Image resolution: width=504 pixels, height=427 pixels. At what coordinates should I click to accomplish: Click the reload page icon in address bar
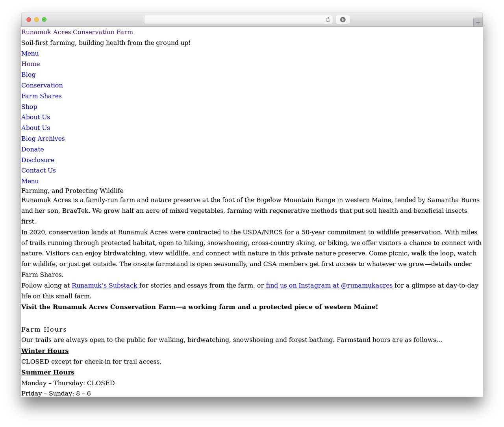coord(328,20)
